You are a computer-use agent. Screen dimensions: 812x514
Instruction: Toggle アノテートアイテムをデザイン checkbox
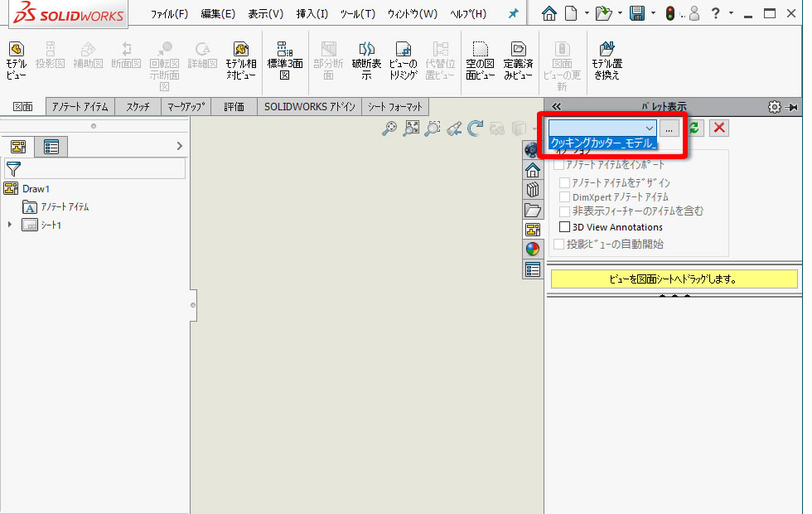click(x=564, y=182)
